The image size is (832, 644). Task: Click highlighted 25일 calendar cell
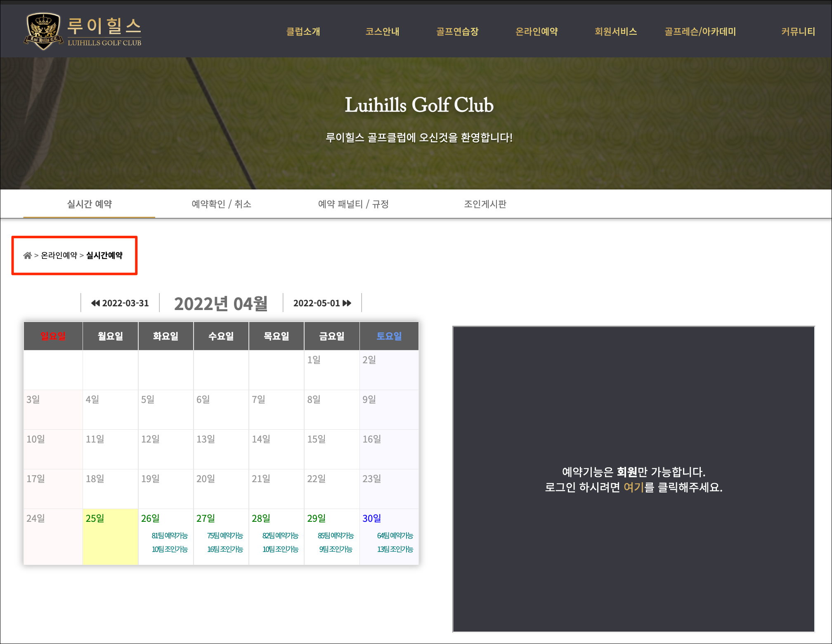click(110, 536)
